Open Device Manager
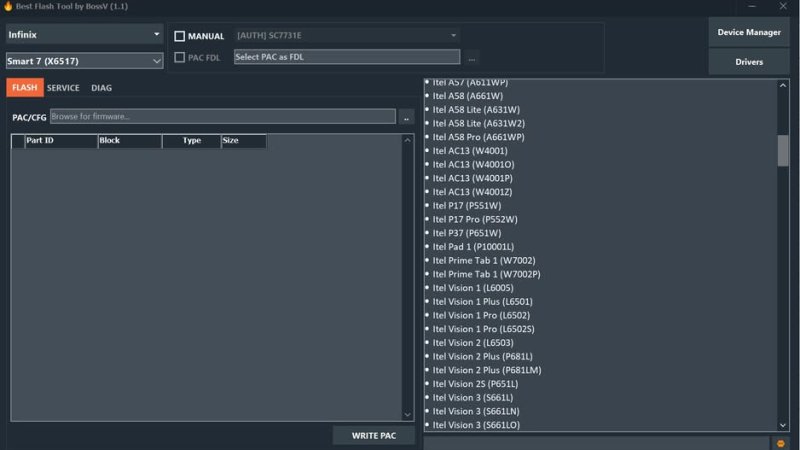The height and width of the screenshot is (450, 800). click(749, 32)
